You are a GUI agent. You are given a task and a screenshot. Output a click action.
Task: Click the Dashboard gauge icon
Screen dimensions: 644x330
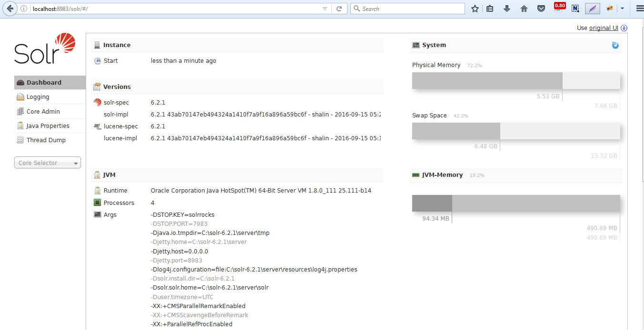(20, 83)
